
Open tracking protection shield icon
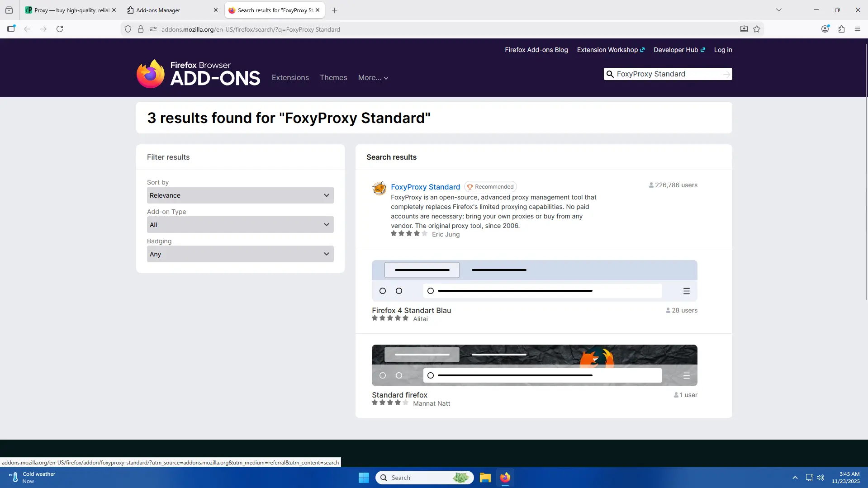point(128,29)
